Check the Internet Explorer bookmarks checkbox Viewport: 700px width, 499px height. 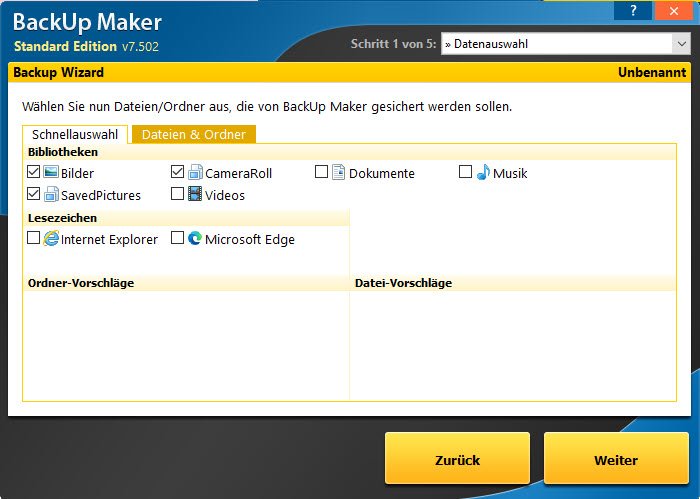[33, 238]
